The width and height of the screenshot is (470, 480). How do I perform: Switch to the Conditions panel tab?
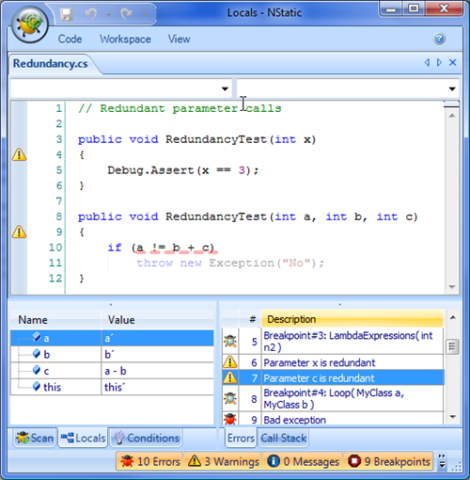147,438
